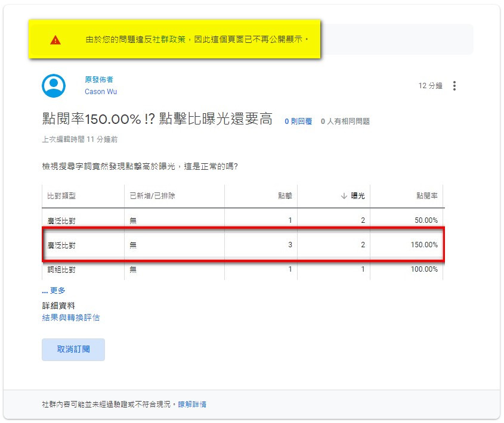The height and width of the screenshot is (423, 504).
Task: Click the sort arrow beside 曝光 header
Action: pos(344,196)
